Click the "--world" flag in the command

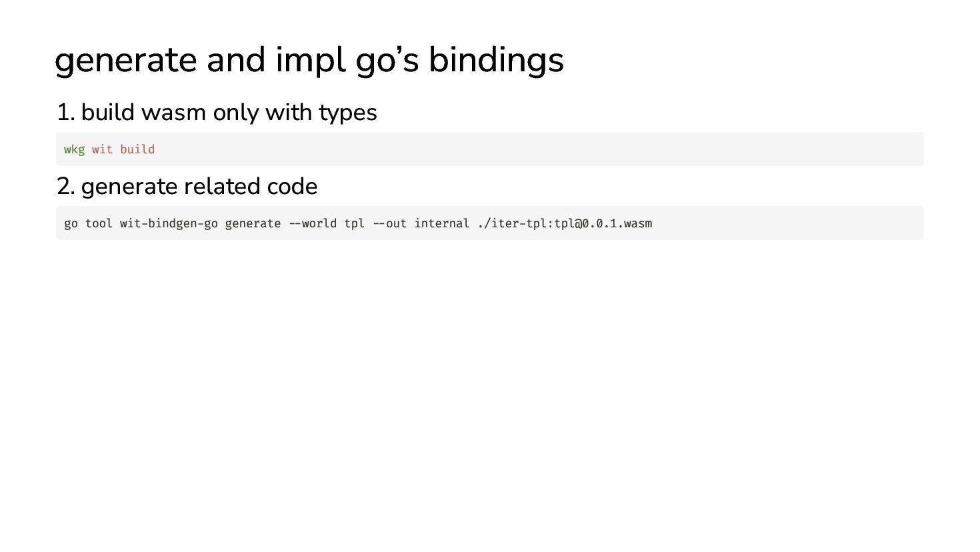(x=313, y=223)
